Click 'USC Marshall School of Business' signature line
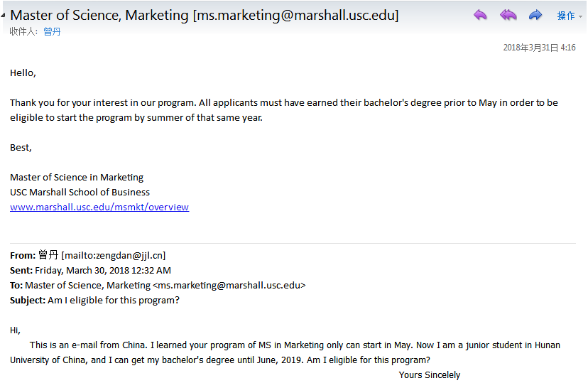Screen dimensions: 588x383 80,192
